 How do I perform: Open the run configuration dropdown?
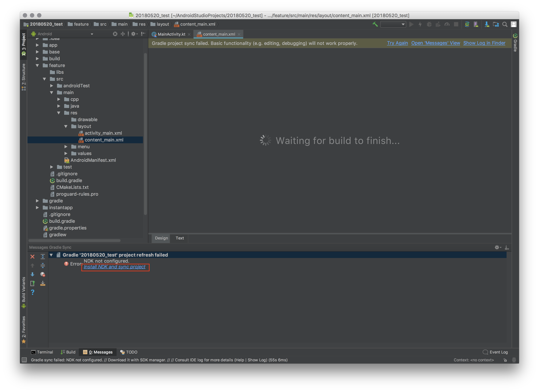point(393,24)
